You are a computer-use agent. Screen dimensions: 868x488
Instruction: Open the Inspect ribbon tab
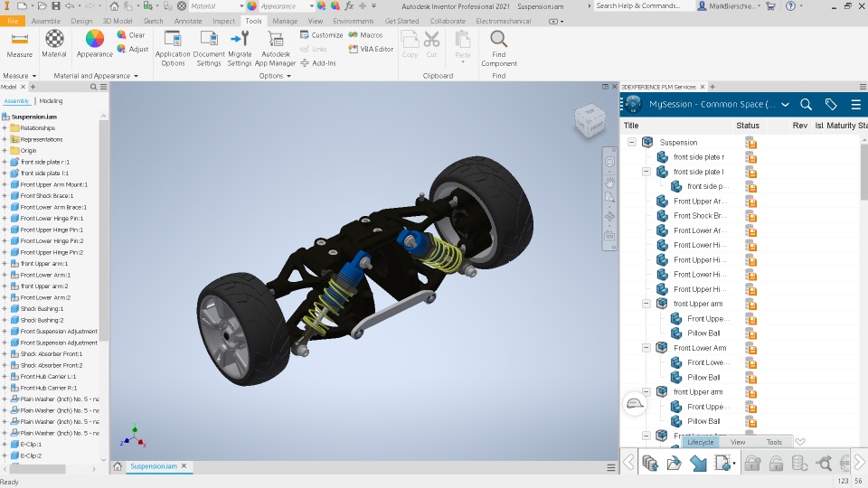223,21
